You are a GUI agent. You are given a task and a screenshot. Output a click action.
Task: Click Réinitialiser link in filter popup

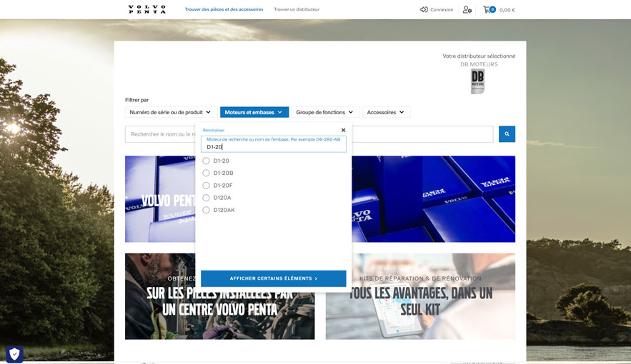point(214,130)
